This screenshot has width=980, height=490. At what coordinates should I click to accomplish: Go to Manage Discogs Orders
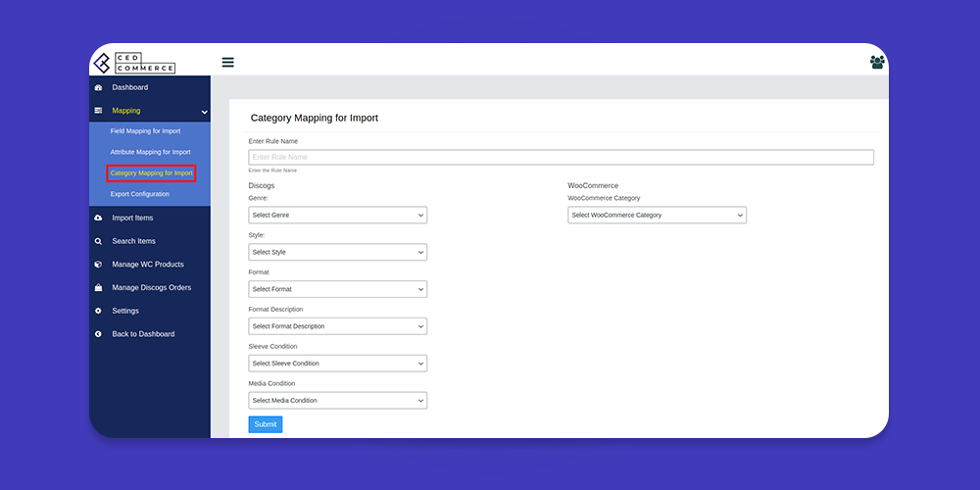click(x=152, y=287)
